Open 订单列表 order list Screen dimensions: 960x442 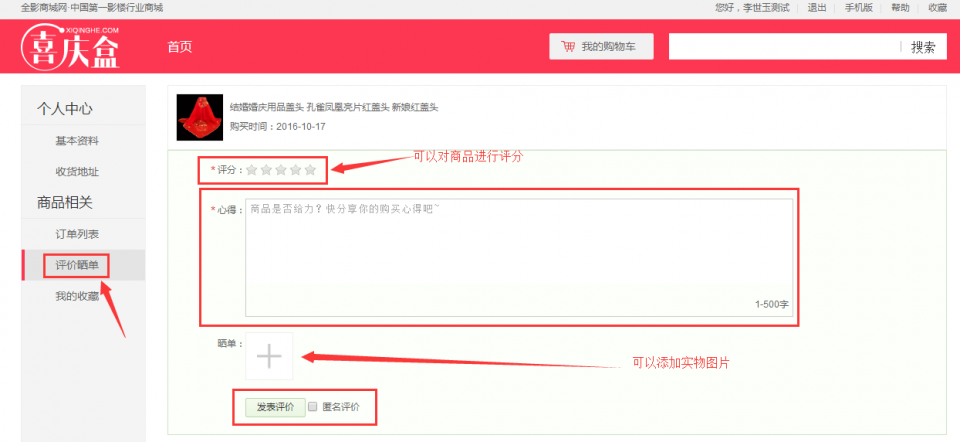click(x=77, y=234)
